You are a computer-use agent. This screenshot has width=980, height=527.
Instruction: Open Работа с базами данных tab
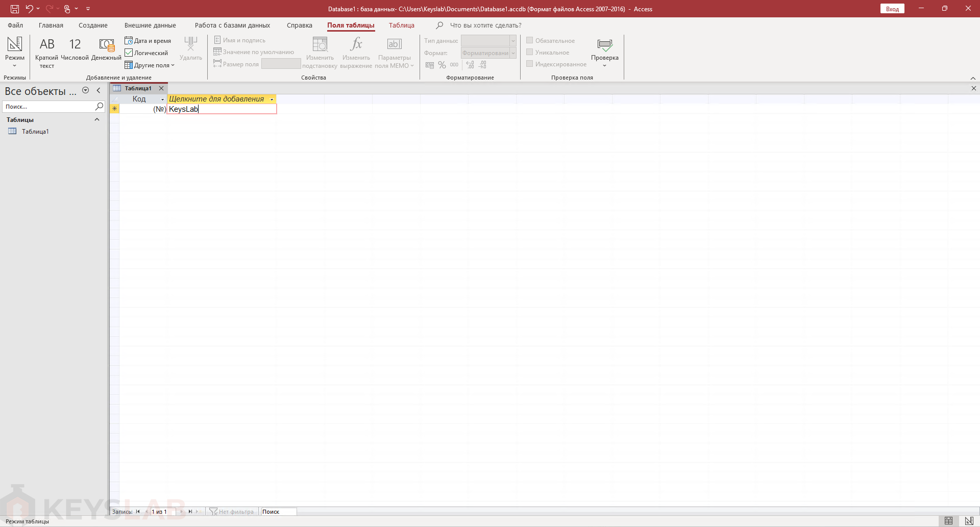point(233,25)
